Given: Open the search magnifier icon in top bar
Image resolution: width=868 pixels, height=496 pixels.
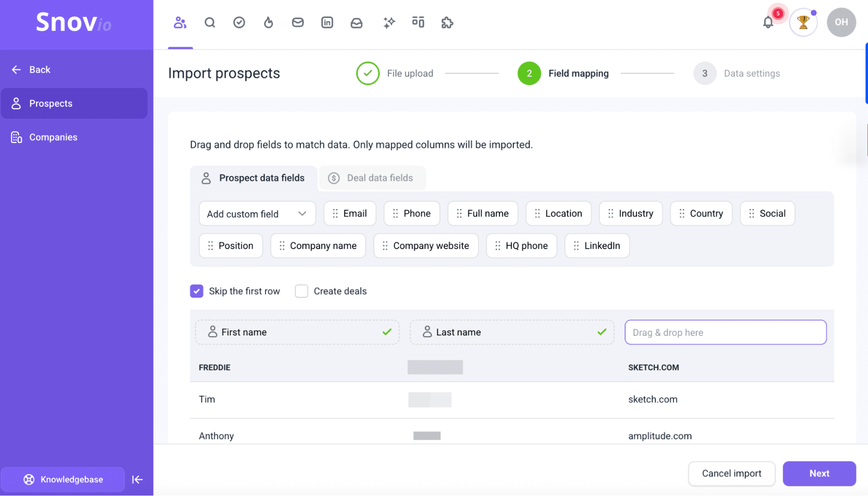Looking at the screenshot, I should click(x=210, y=23).
